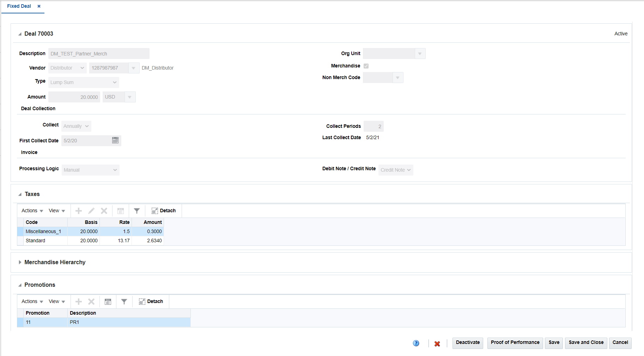Open the Actions dropdown in Taxes section
The height and width of the screenshot is (356, 644).
tap(31, 210)
